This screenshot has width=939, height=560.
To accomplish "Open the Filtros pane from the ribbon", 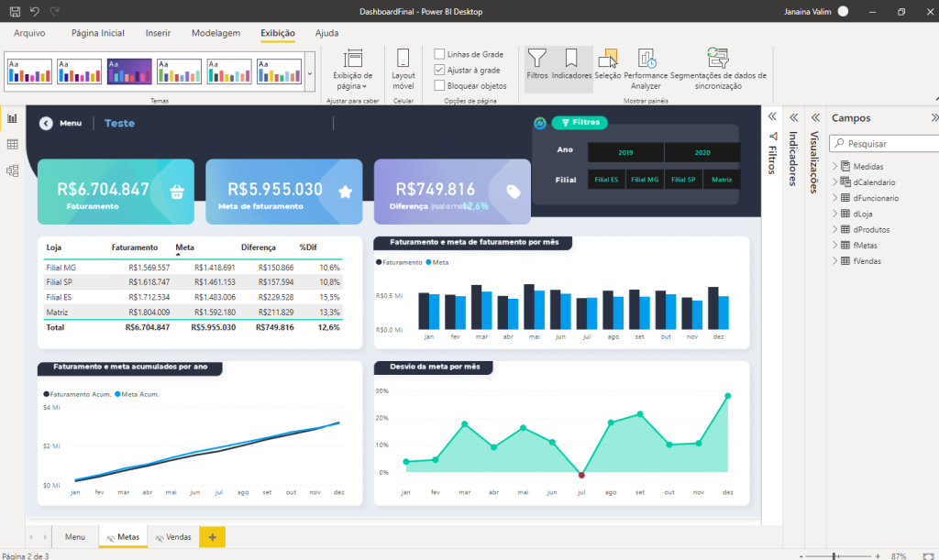I will (x=537, y=65).
